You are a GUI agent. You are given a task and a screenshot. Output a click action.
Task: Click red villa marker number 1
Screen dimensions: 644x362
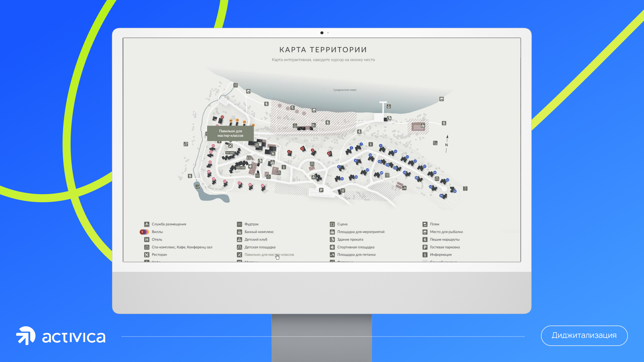pyautogui.click(x=289, y=152)
